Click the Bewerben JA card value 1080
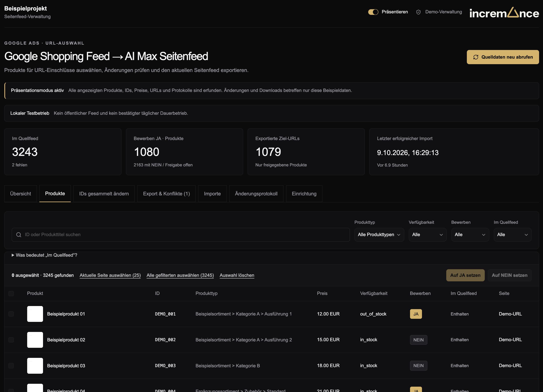543x392 pixels. [x=147, y=152]
